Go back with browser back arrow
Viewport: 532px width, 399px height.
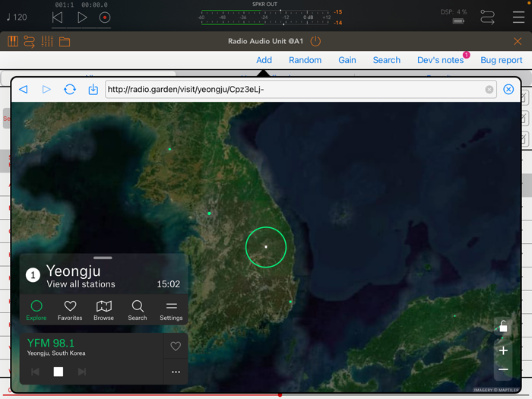[24, 89]
